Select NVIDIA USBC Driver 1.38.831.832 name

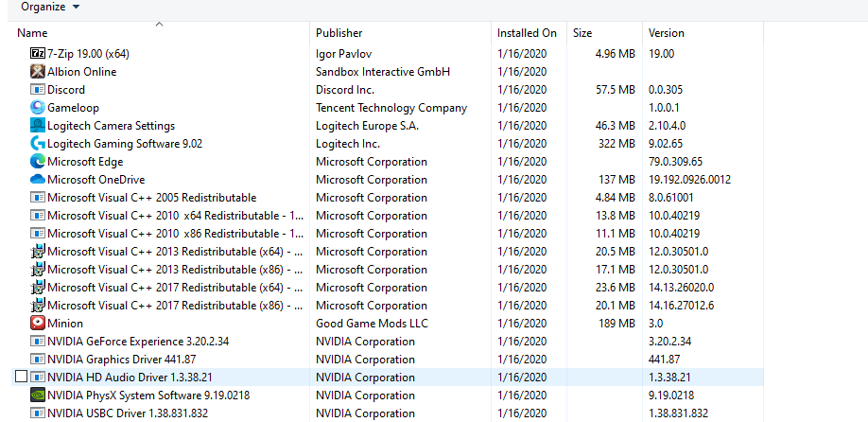pos(128,413)
